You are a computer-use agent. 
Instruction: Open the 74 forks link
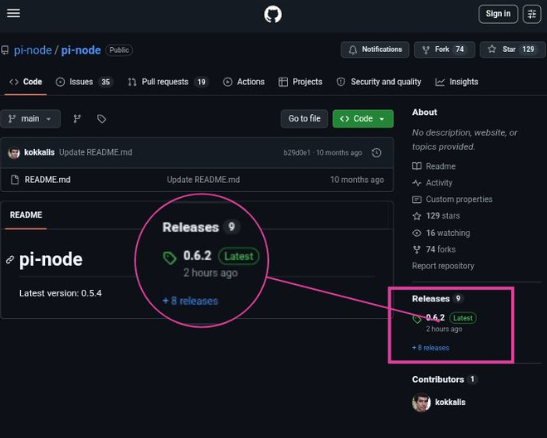[434, 249]
